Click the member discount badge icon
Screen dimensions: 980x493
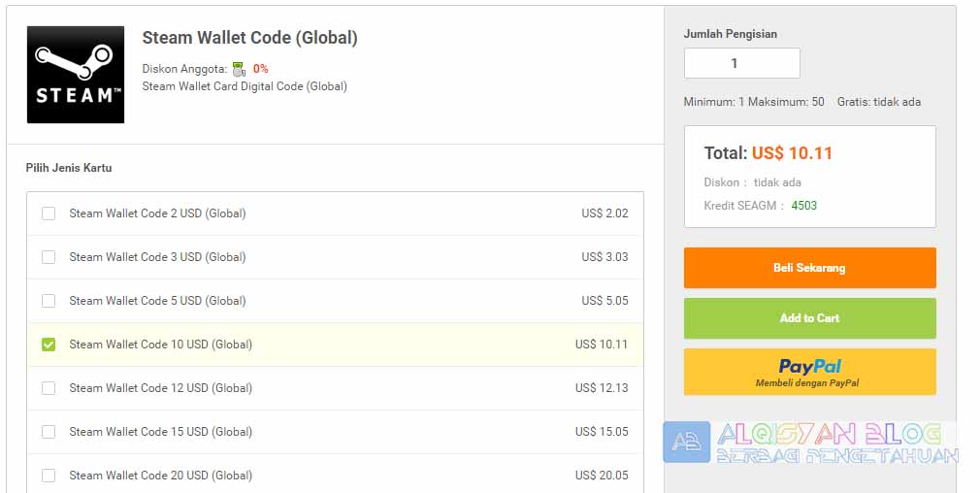[x=239, y=69]
